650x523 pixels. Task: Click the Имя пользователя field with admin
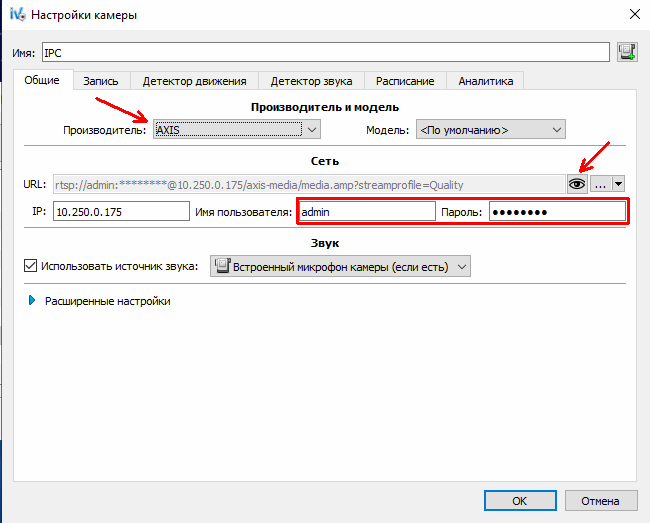tap(367, 212)
